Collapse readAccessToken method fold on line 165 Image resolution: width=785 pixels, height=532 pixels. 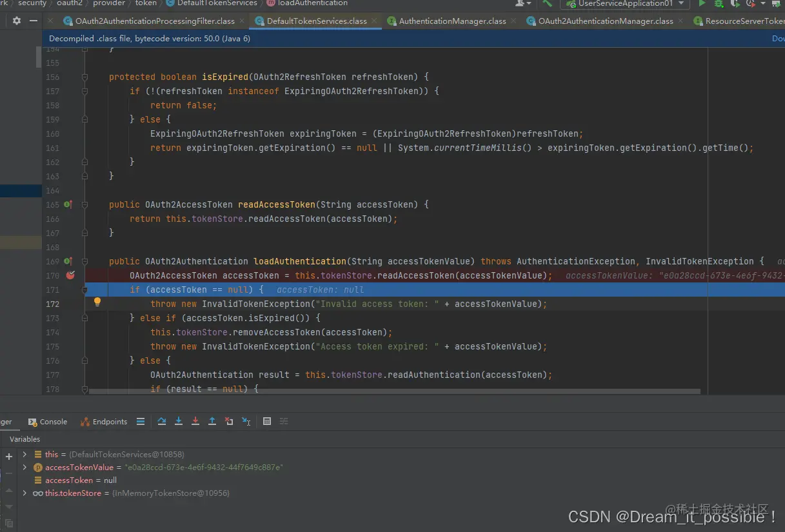[x=84, y=204]
